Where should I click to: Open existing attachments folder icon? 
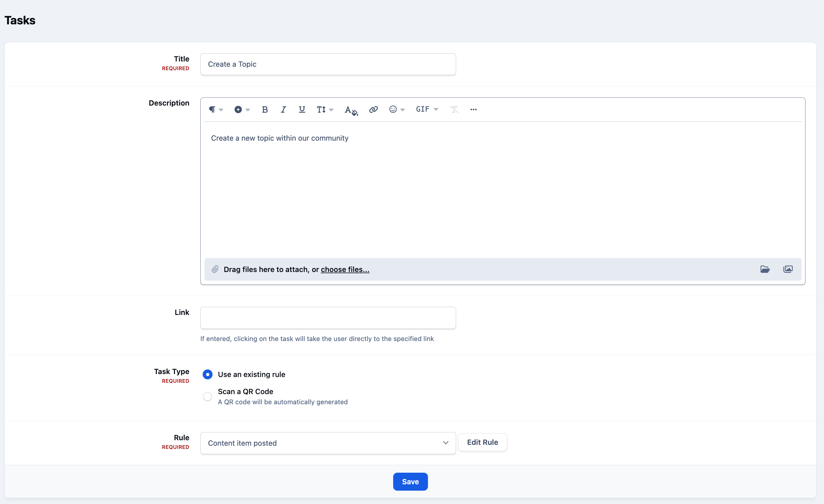click(x=765, y=269)
